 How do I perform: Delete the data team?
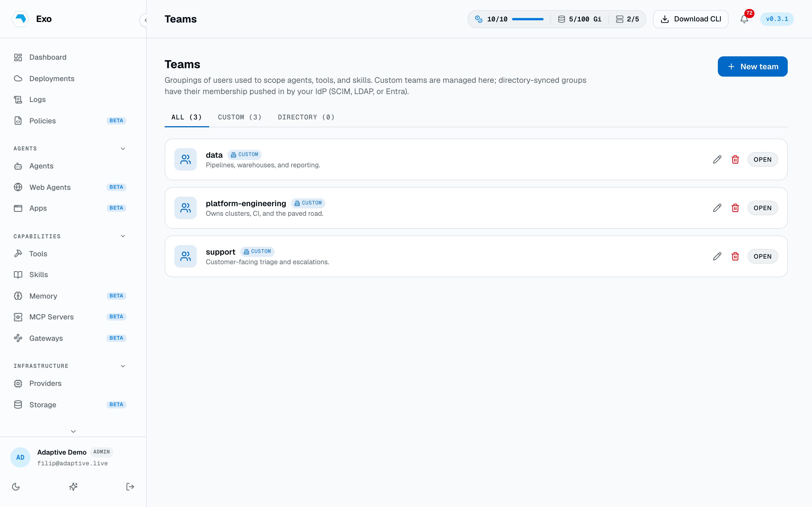pyautogui.click(x=735, y=160)
